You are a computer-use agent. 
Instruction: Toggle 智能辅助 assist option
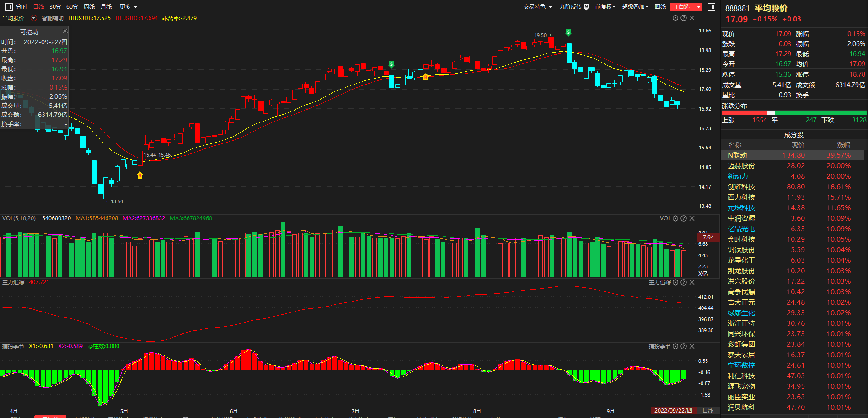point(53,18)
